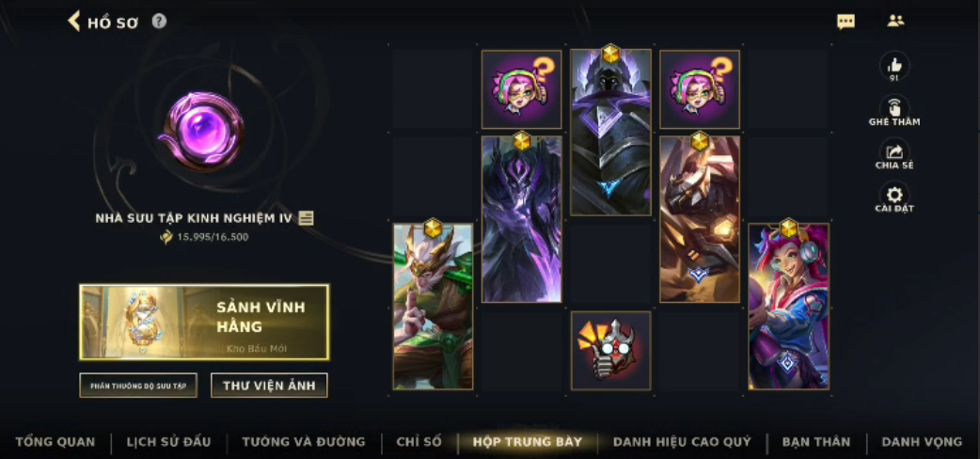Open the Sảnh Vĩnh Hằng banner
Image resolution: width=980 pixels, height=459 pixels.
(204, 322)
